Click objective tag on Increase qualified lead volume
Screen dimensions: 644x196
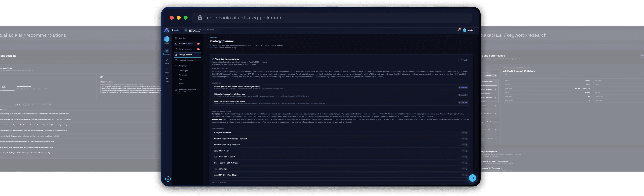coord(463,88)
